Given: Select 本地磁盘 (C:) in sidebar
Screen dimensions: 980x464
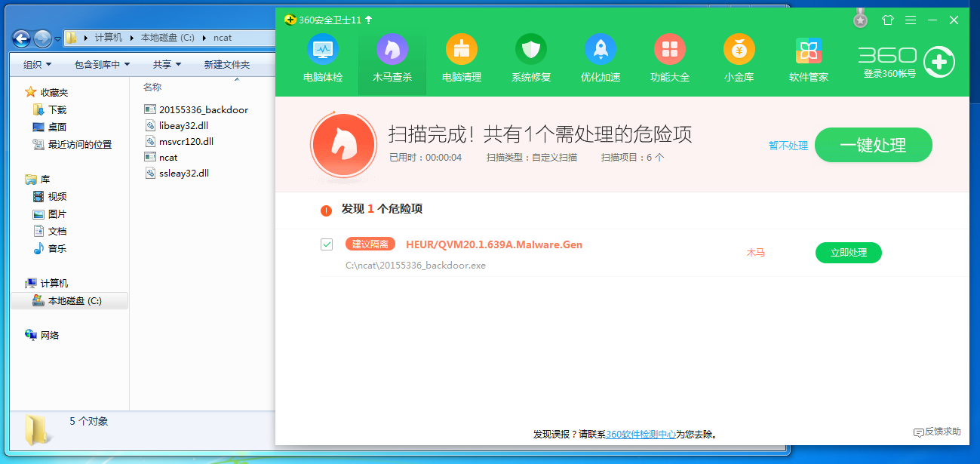Looking at the screenshot, I should coord(69,300).
